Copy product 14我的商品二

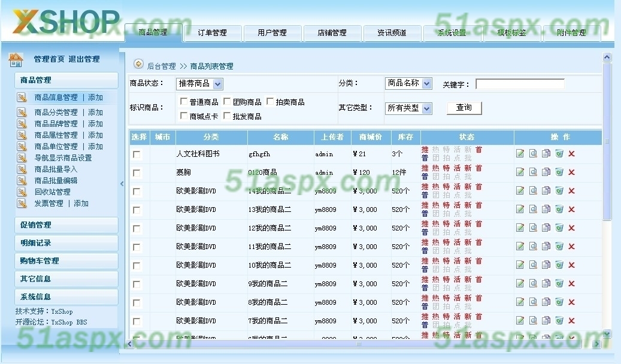pyautogui.click(x=546, y=191)
